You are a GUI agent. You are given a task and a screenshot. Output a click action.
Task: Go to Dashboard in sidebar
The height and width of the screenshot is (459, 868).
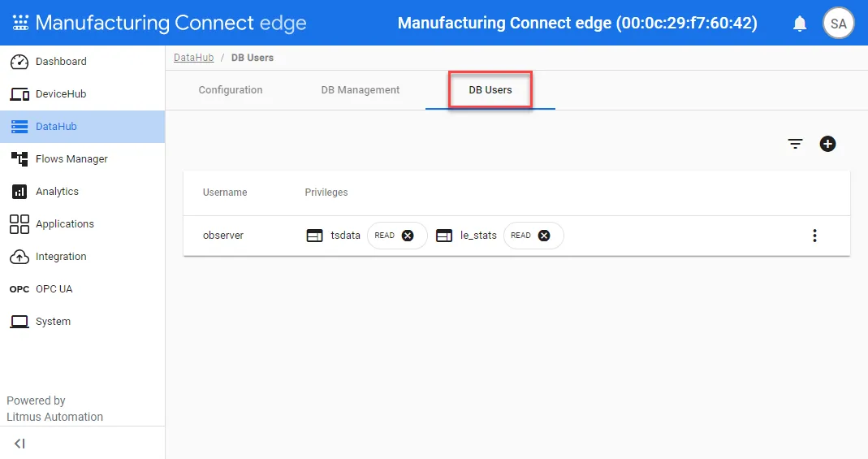(x=83, y=62)
